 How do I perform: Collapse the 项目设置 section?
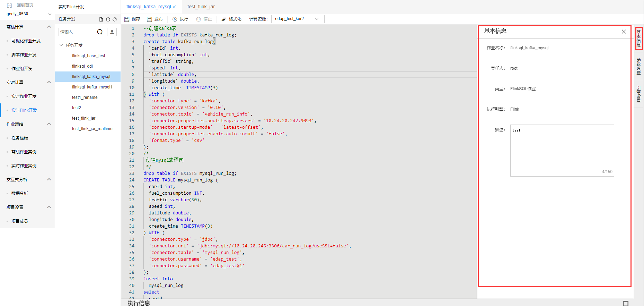(49, 207)
